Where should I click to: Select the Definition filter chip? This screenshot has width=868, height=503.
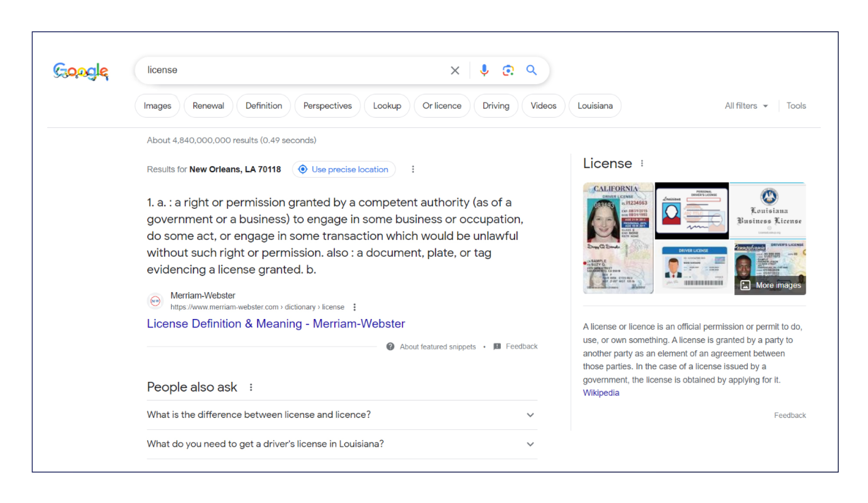click(x=263, y=106)
